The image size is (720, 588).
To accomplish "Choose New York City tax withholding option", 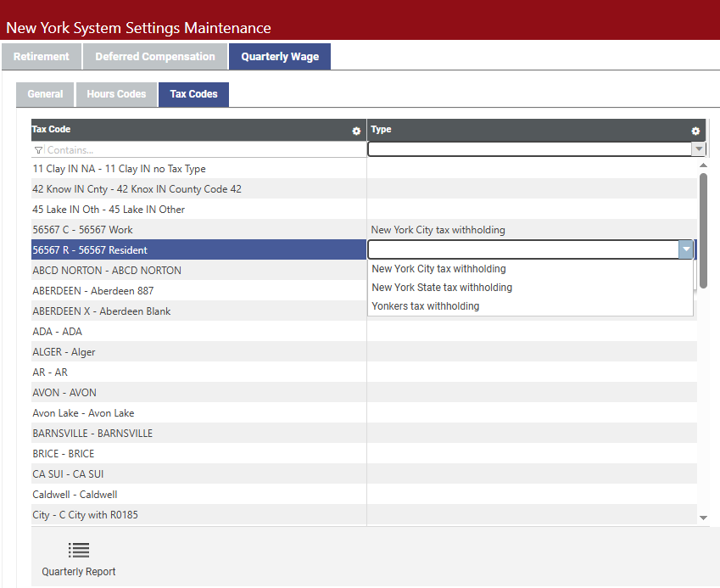I will [x=438, y=269].
